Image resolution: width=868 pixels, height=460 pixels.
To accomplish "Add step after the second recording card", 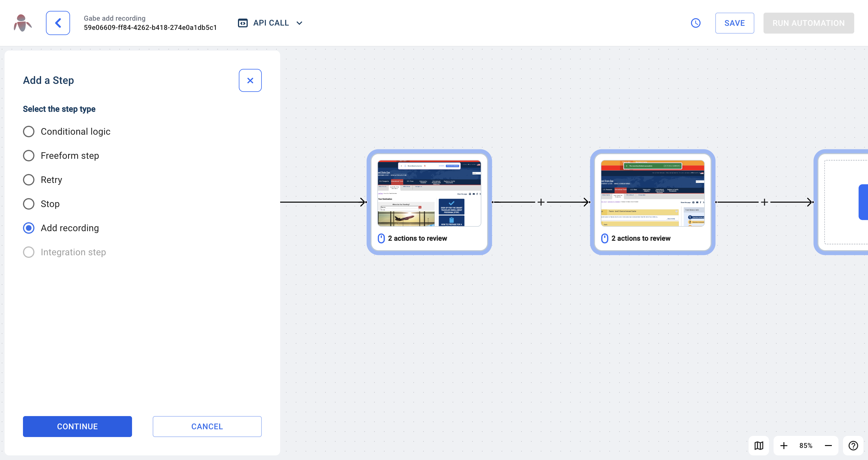I will (x=764, y=202).
